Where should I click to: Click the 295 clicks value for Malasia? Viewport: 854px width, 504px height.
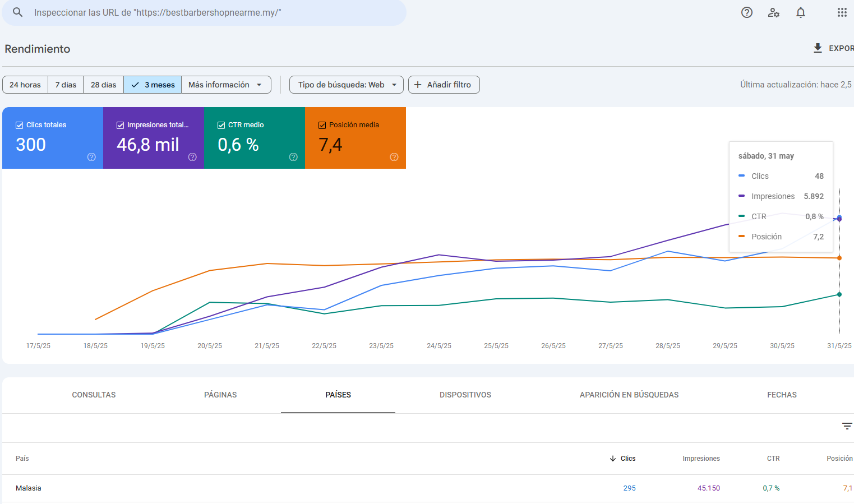(629, 488)
